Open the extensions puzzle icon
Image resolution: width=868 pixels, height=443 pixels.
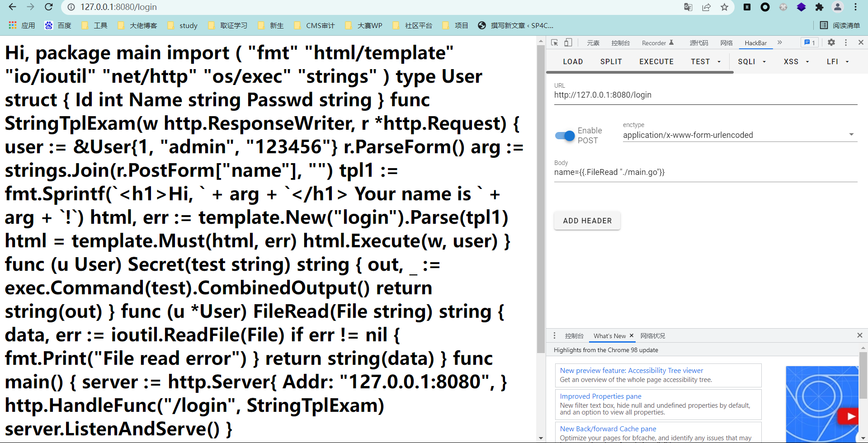(819, 7)
